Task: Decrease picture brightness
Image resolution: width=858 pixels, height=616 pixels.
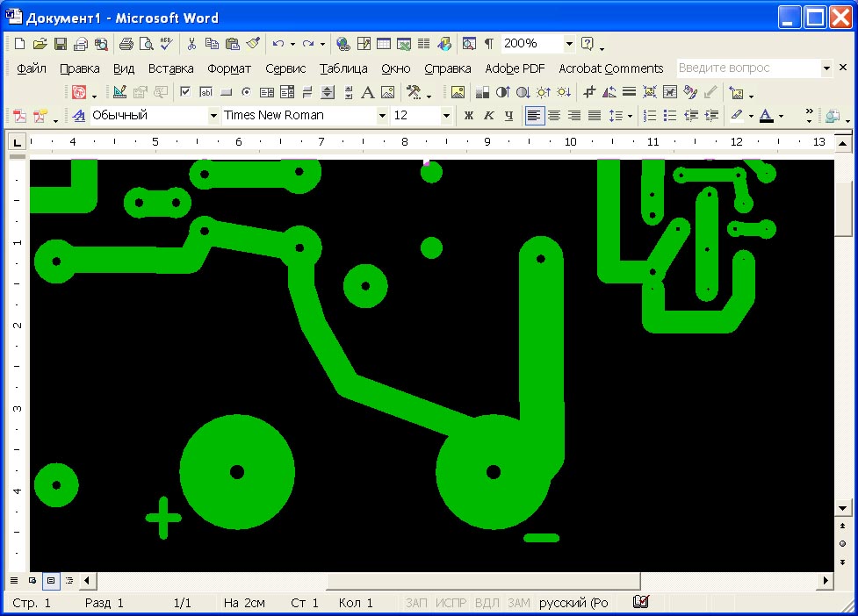Action: point(564,92)
